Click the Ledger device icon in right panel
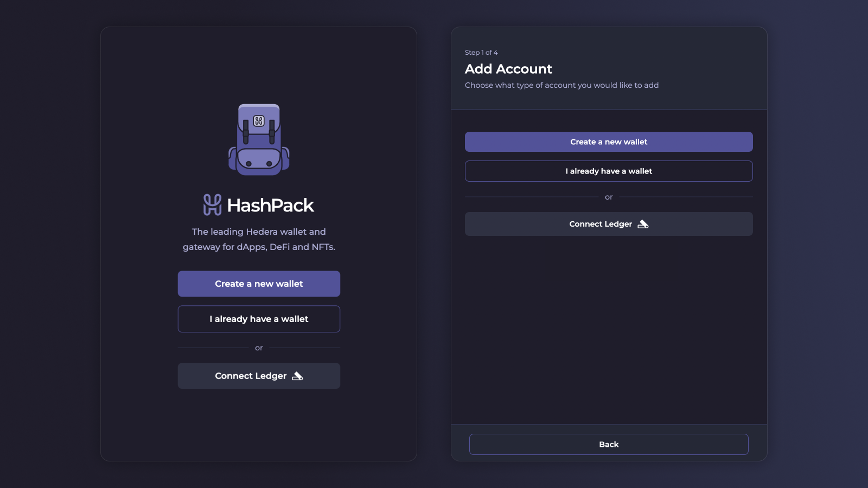This screenshot has height=488, width=868. pos(643,223)
